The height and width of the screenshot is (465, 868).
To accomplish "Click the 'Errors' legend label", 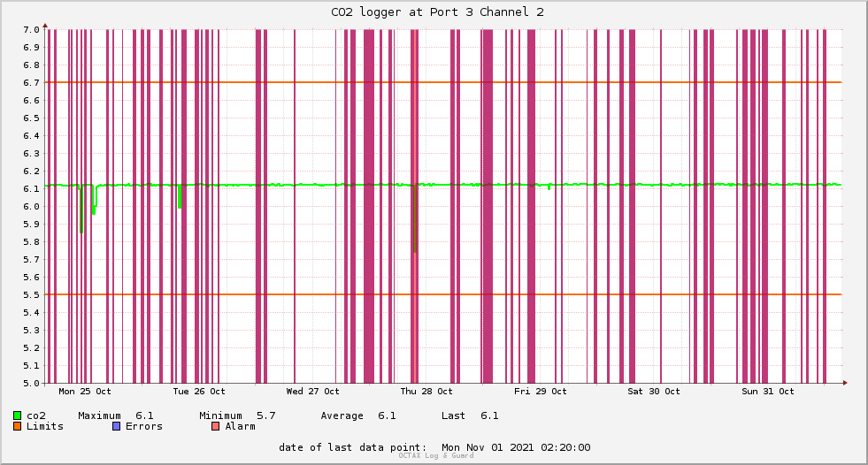I will (x=144, y=426).
